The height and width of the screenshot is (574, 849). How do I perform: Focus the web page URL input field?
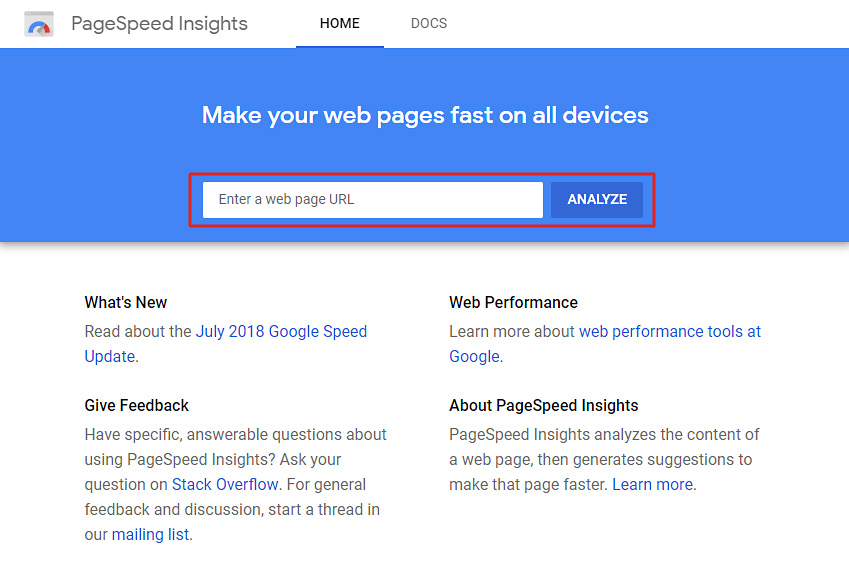coord(373,200)
